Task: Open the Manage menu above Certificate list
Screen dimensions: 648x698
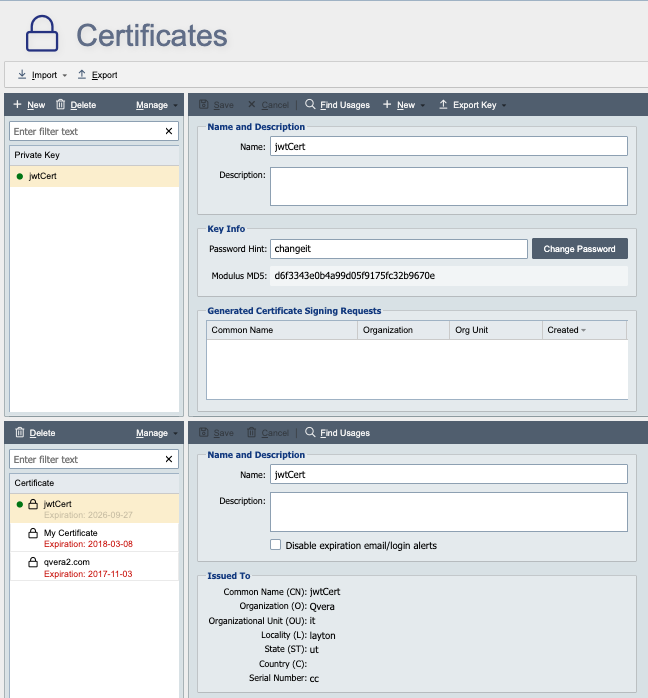Action: pos(157,433)
